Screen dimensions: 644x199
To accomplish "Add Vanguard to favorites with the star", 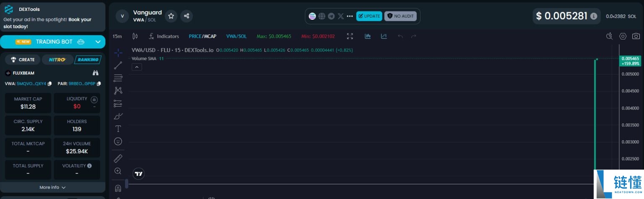I will pyautogui.click(x=171, y=16).
